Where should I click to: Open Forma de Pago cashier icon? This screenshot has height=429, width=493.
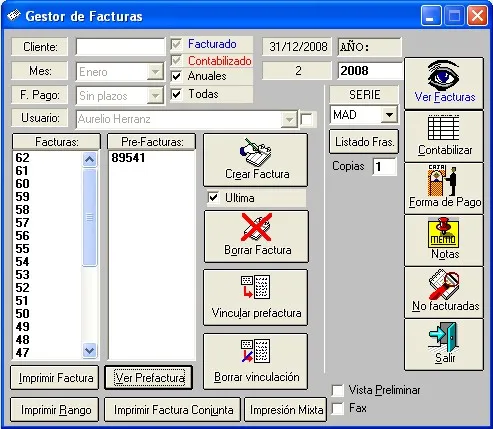[444, 188]
